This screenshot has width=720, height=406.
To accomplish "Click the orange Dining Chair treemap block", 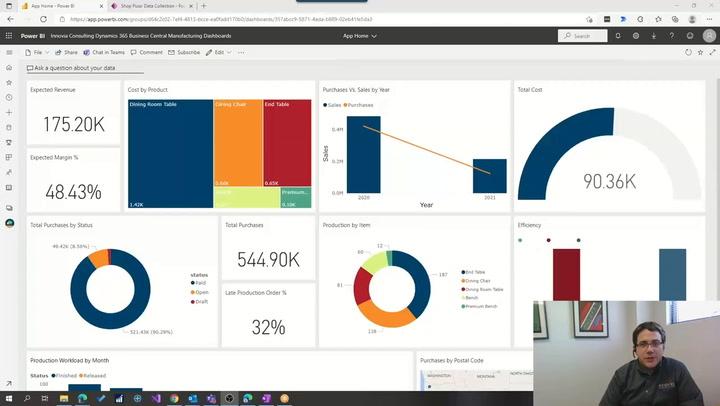I will click(238, 143).
